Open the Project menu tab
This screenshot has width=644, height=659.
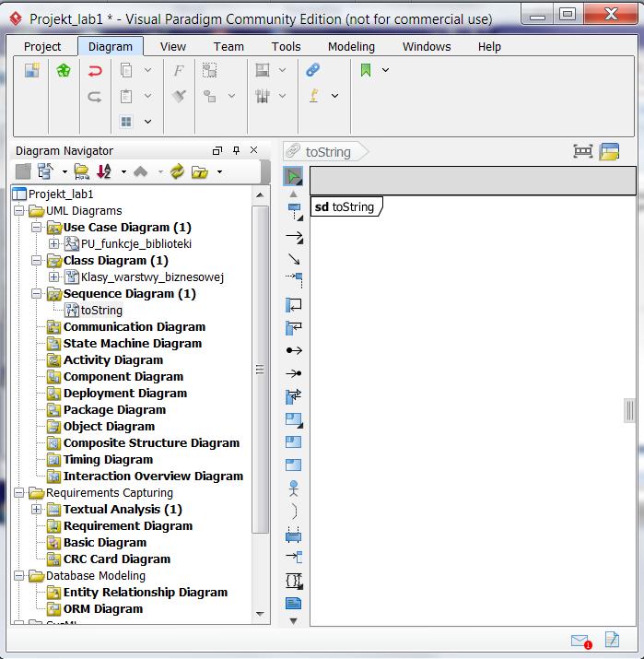[42, 46]
